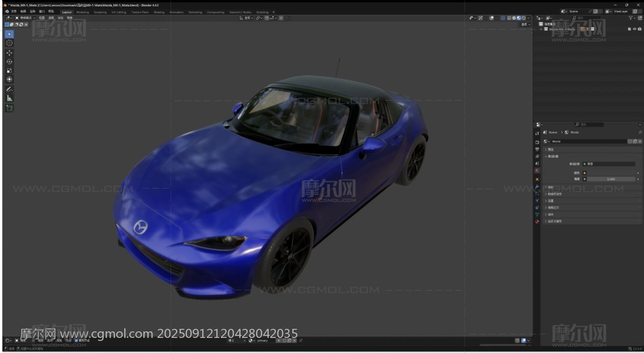Switch to the Shading workspace tab
The image size is (644, 353).
click(159, 12)
